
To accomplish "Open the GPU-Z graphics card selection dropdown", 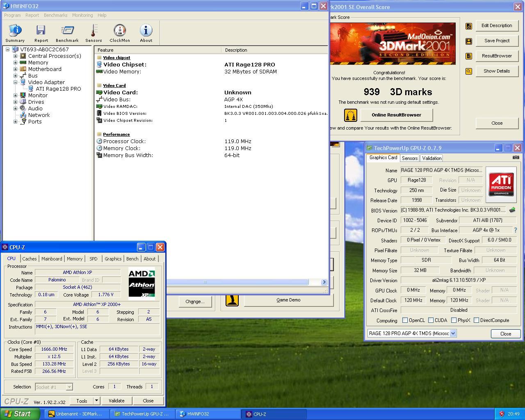I will point(453,333).
